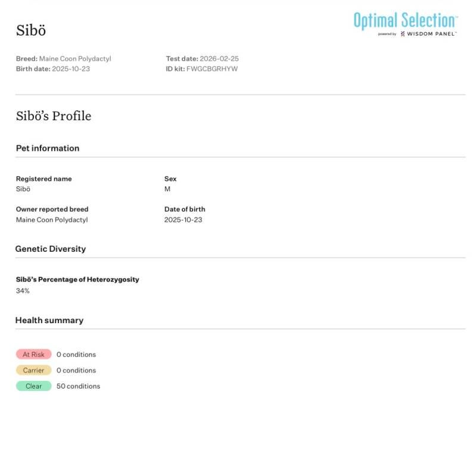Click the Test date 2026-02-25 value
This screenshot has width=476, height=466.
point(219,58)
